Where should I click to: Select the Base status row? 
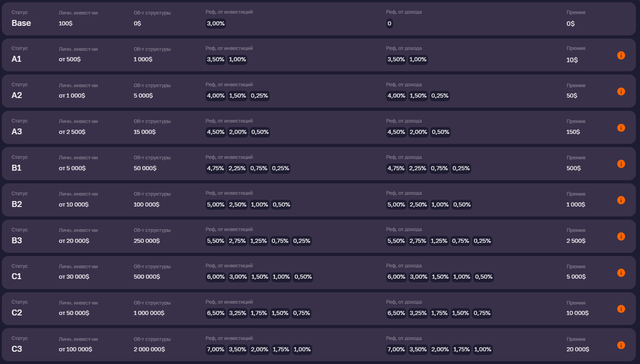coord(319,19)
